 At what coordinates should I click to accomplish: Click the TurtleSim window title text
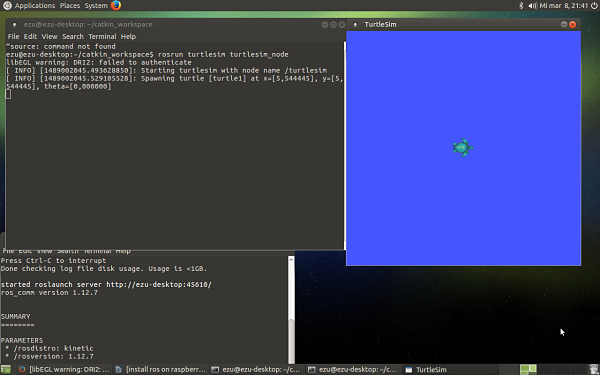tap(380, 24)
